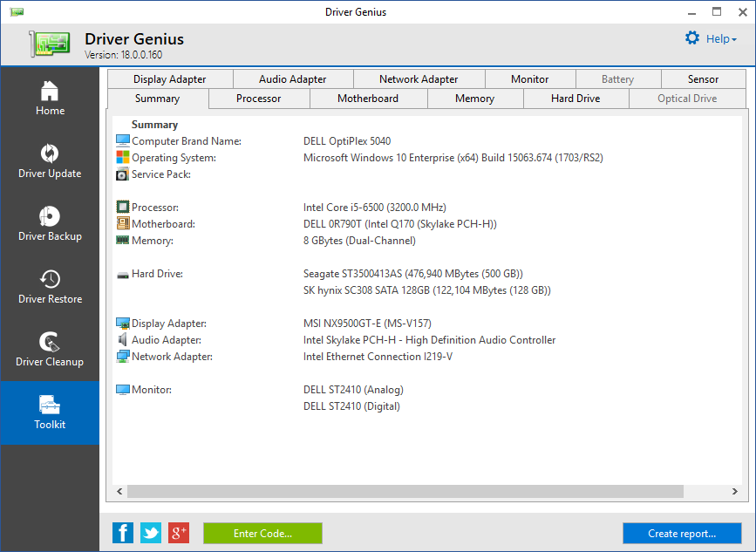The image size is (756, 552).
Task: Click the Create report button
Action: pos(682,533)
